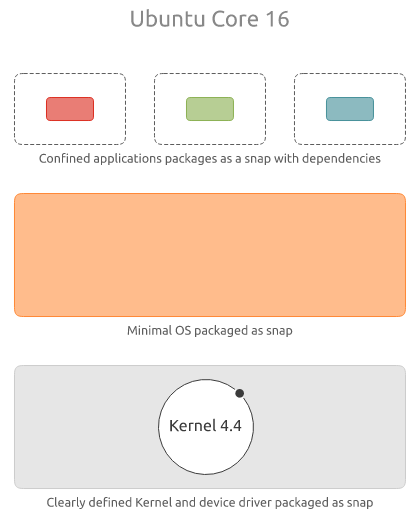Select the dashed container around teal block
The image size is (418, 524).
[x=350, y=109]
